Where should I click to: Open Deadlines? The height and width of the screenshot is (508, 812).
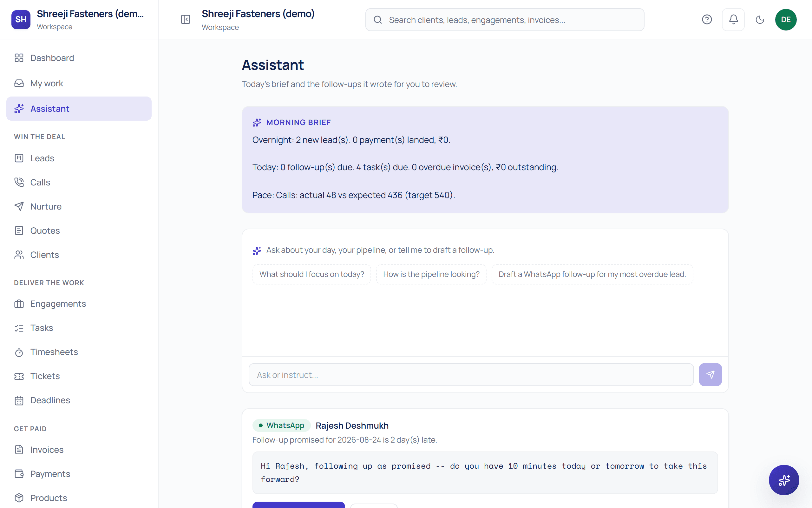79,400
